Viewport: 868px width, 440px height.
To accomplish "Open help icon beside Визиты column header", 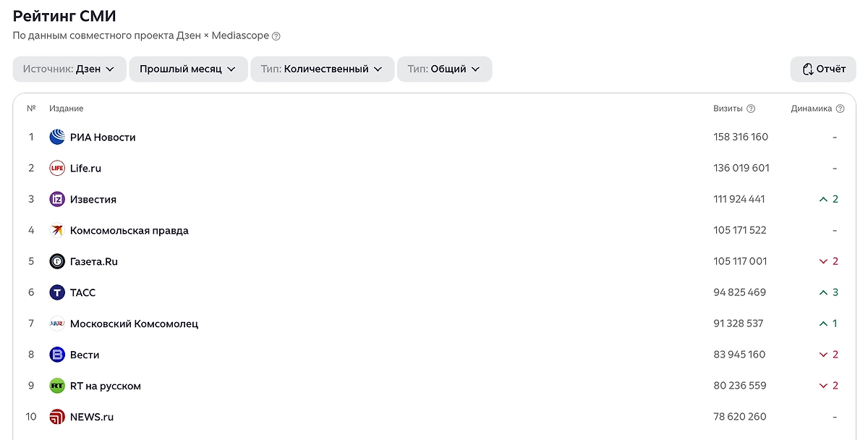I will 751,109.
